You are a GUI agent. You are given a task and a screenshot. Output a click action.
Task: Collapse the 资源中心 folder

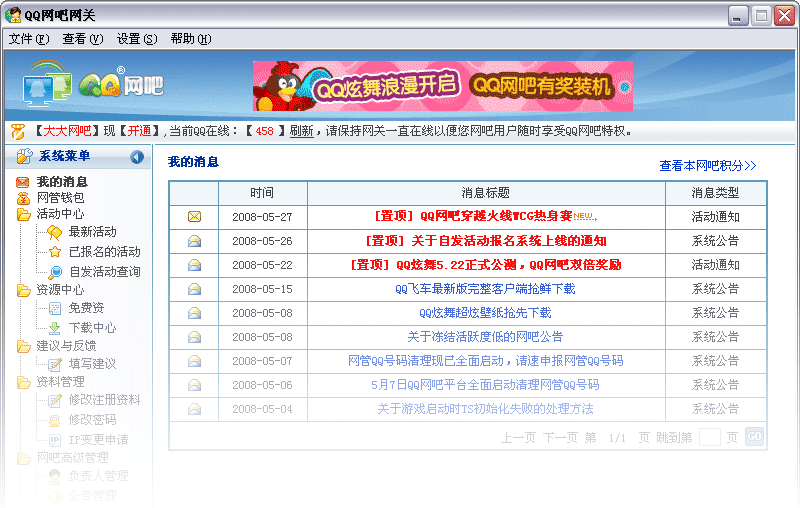(23, 290)
